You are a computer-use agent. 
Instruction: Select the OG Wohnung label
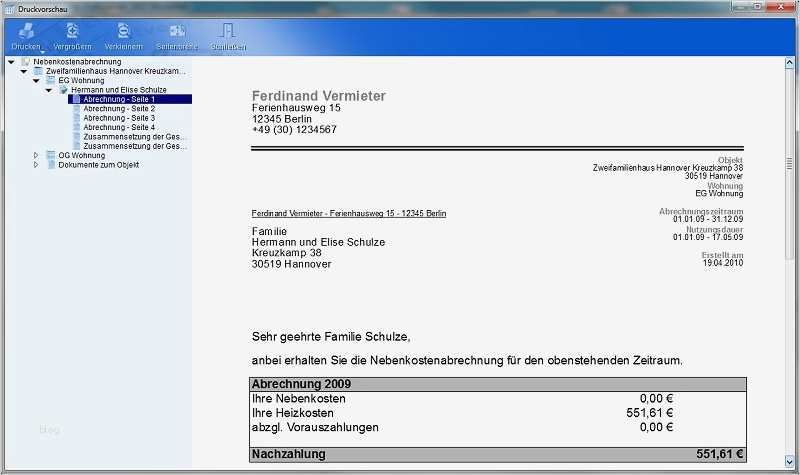tap(82, 155)
